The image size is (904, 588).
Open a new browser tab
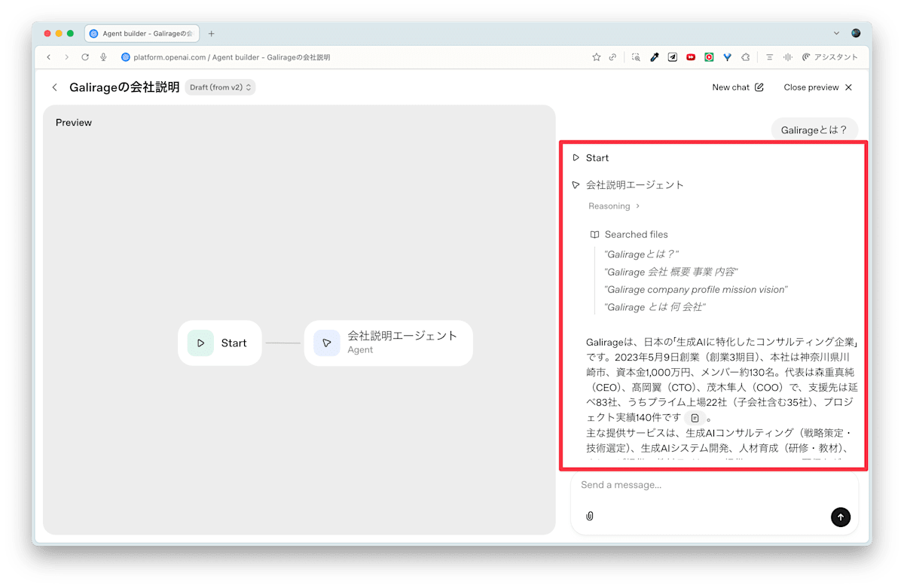[212, 34]
